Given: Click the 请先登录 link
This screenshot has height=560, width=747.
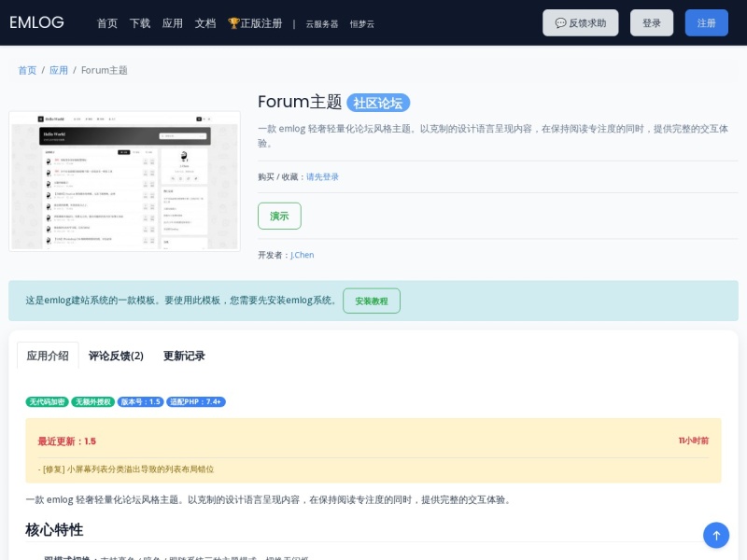Looking at the screenshot, I should (322, 177).
